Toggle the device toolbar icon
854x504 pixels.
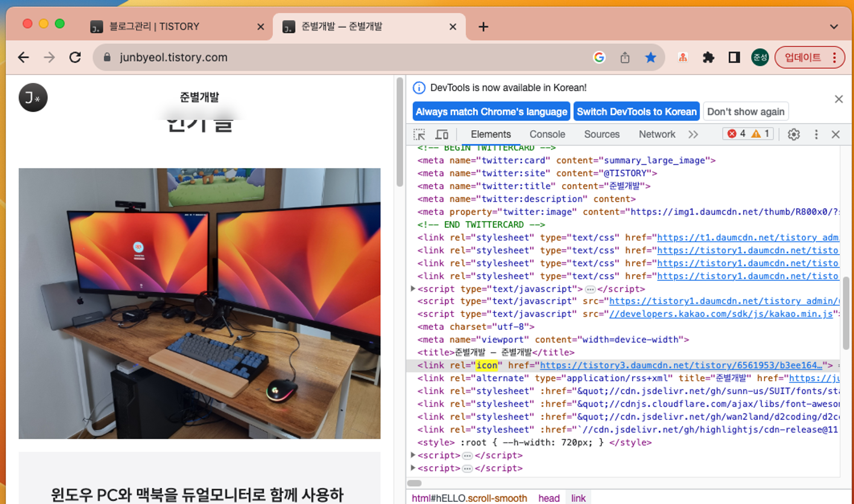point(442,134)
